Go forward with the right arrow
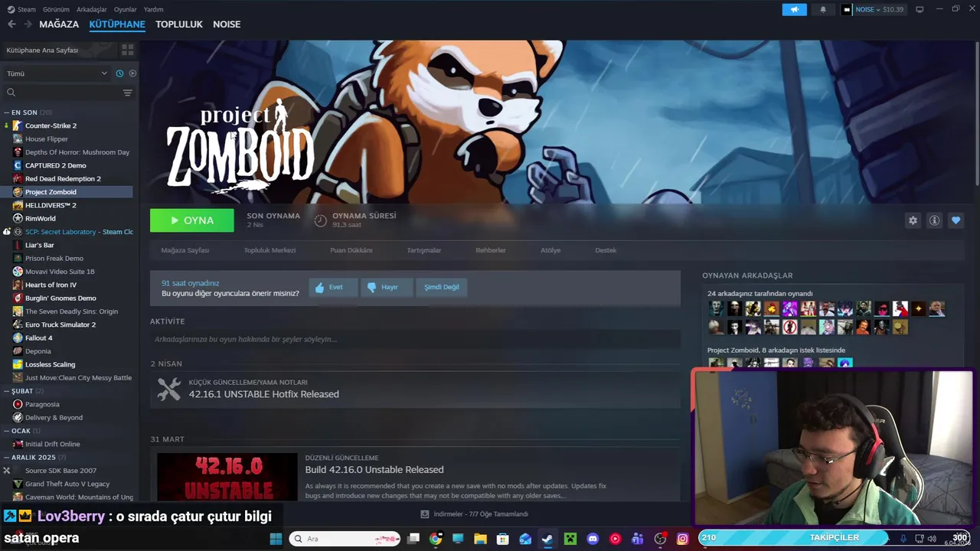Image resolution: width=980 pixels, height=551 pixels. click(x=28, y=24)
